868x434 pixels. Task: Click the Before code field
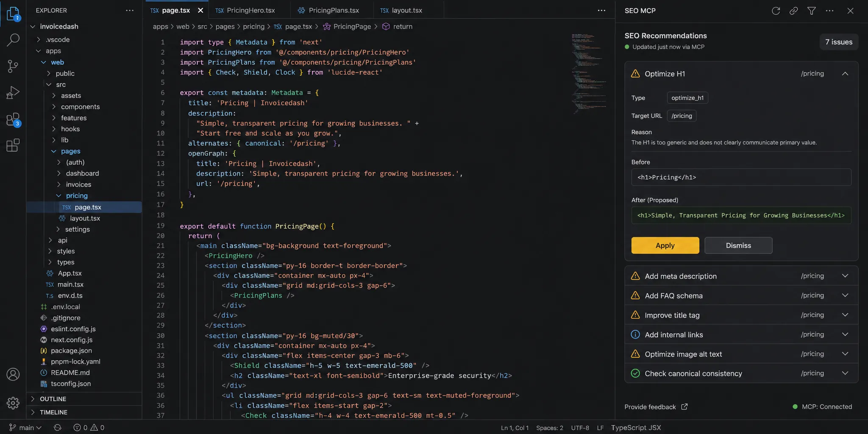tap(741, 177)
